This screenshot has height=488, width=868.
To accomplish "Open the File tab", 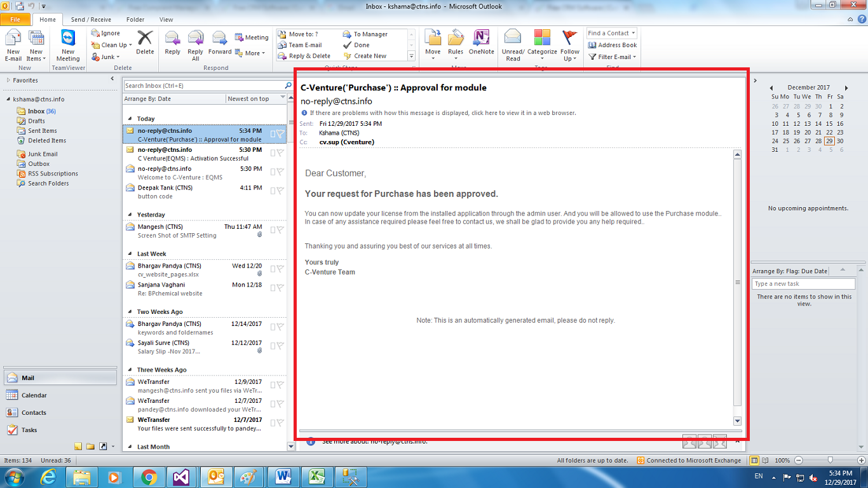I will pos(15,20).
